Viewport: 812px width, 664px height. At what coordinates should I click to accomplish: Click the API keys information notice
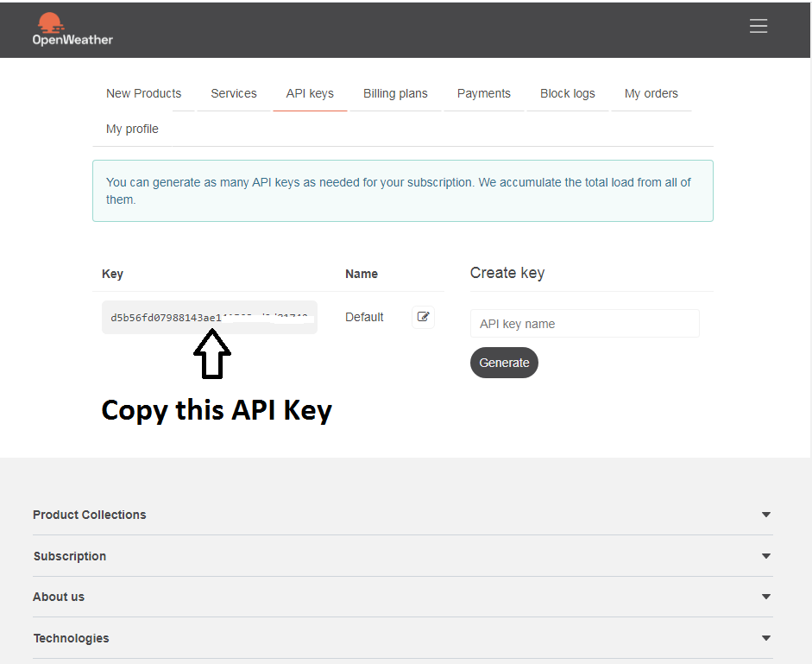tap(403, 191)
